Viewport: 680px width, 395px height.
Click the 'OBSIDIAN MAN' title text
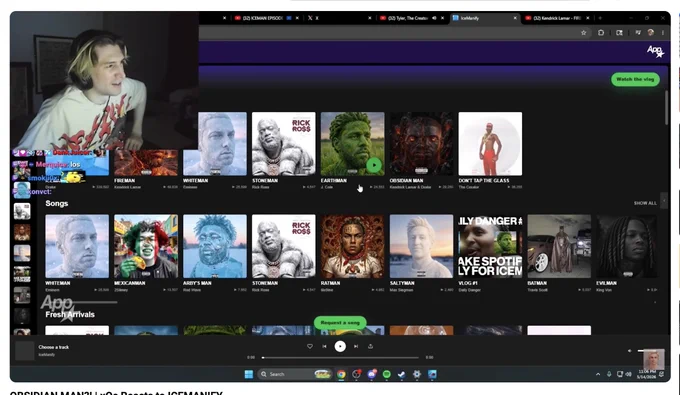(x=406, y=181)
